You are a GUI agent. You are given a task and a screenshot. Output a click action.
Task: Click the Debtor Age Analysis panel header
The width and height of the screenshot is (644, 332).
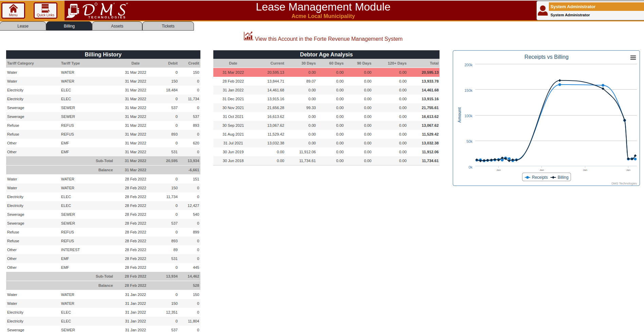(326, 54)
